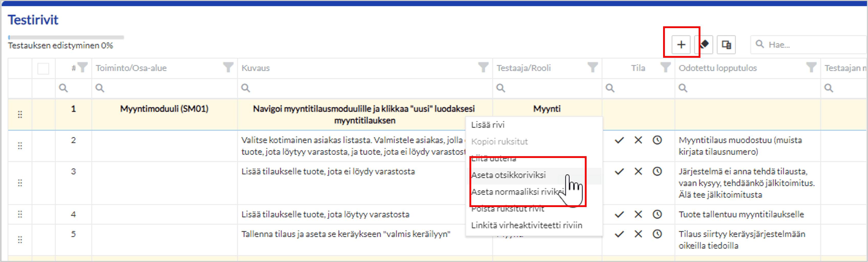Click the Tila column header
The image size is (868, 262).
(638, 68)
